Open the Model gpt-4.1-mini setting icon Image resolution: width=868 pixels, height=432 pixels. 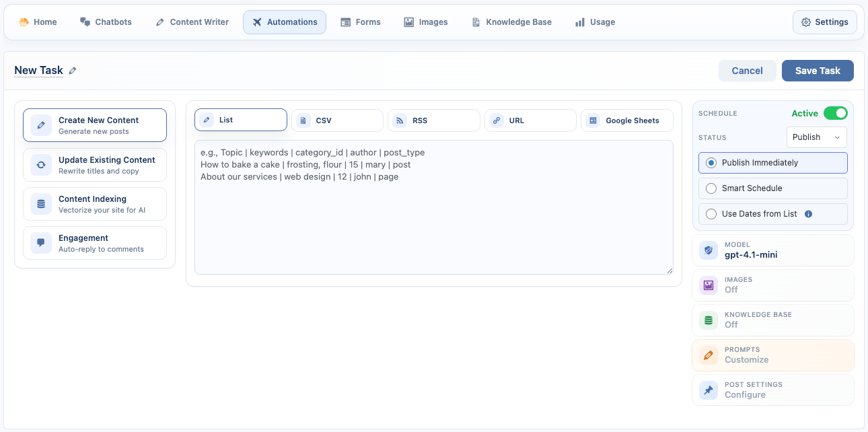(709, 250)
